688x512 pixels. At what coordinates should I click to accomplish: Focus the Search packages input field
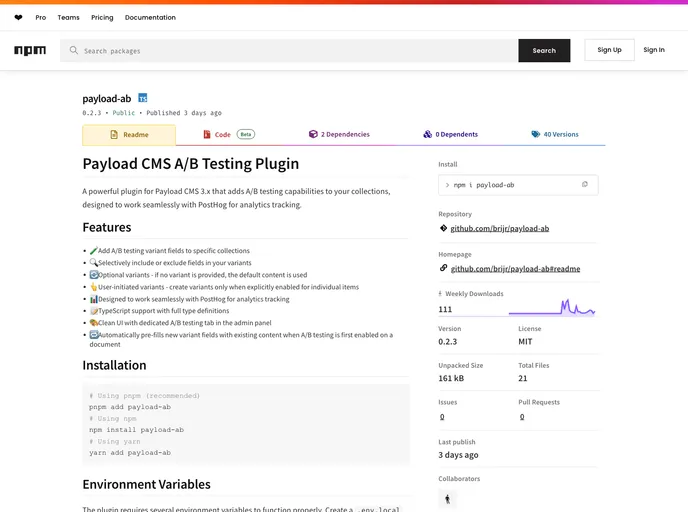coord(289,50)
